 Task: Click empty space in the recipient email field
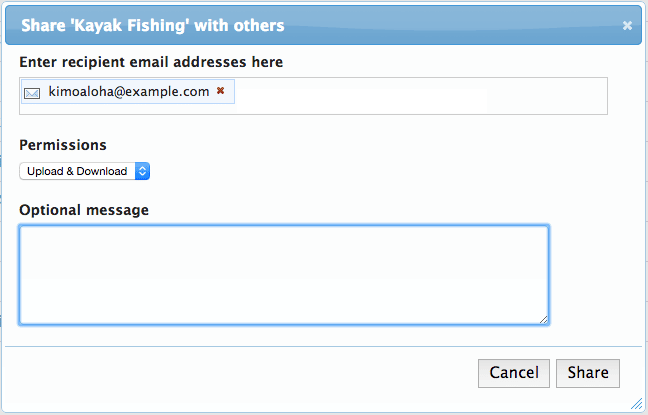pyautogui.click(x=420, y=96)
